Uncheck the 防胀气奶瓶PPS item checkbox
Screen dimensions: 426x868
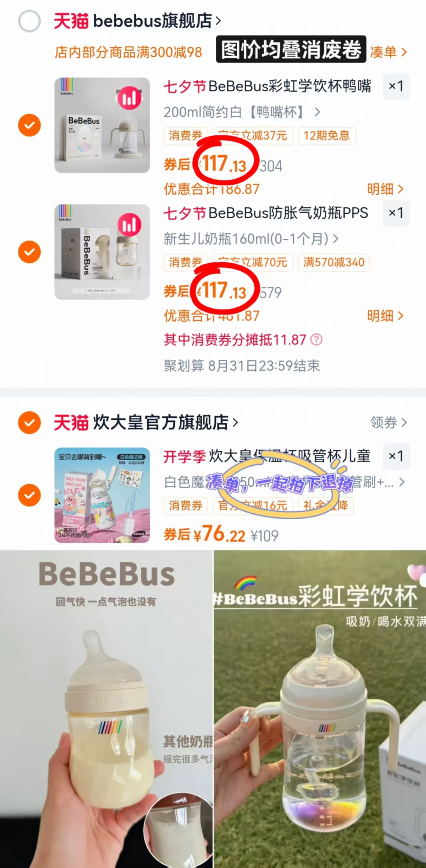(29, 252)
